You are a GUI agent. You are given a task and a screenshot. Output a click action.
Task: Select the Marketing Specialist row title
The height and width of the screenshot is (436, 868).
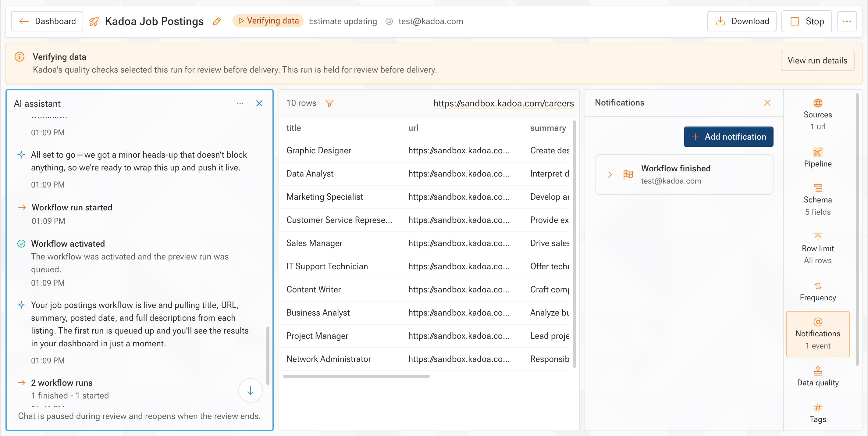[x=325, y=197]
